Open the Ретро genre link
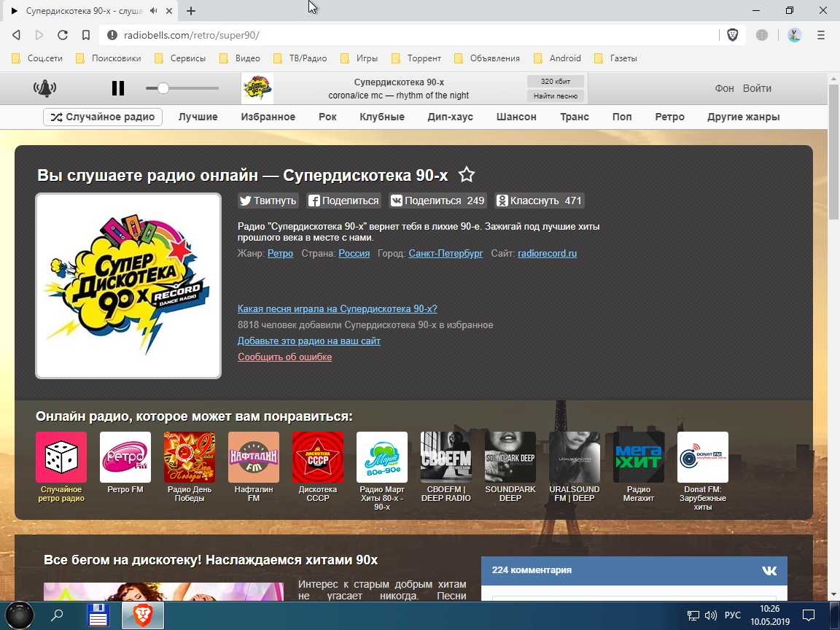This screenshot has height=630, width=840. (x=280, y=254)
